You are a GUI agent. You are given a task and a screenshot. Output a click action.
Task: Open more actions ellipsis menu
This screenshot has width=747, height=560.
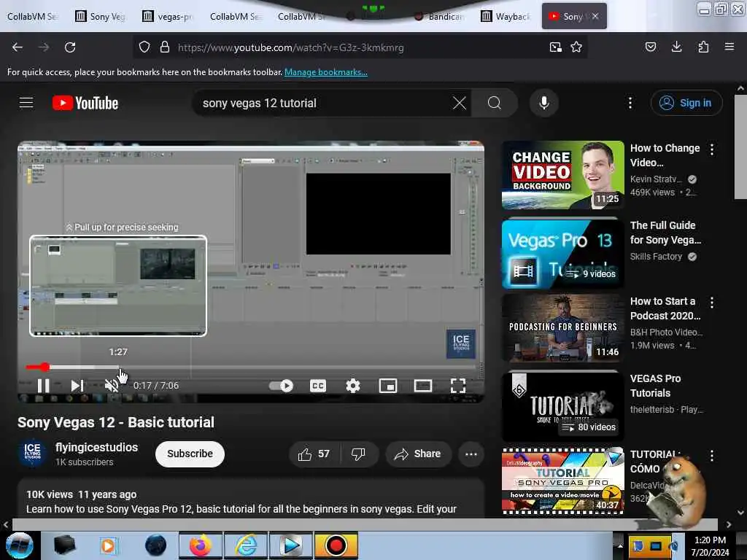tap(471, 454)
